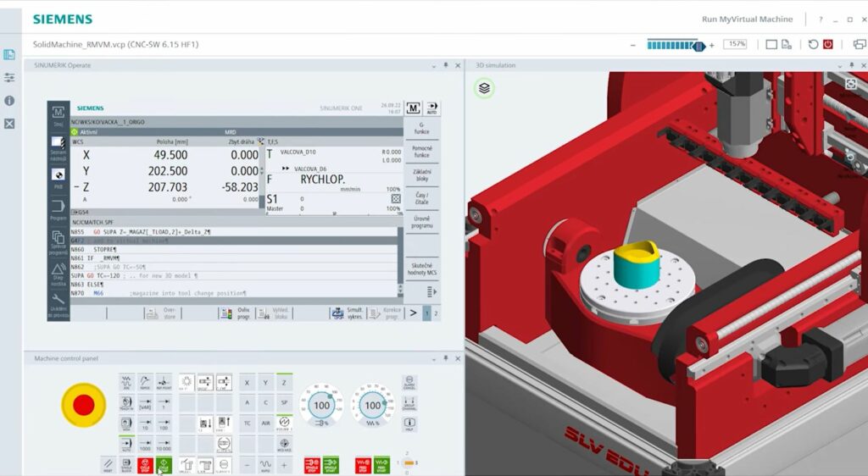This screenshot has height=476, width=868.
Task: Click the green Spindle Start key
Action: click(331, 465)
